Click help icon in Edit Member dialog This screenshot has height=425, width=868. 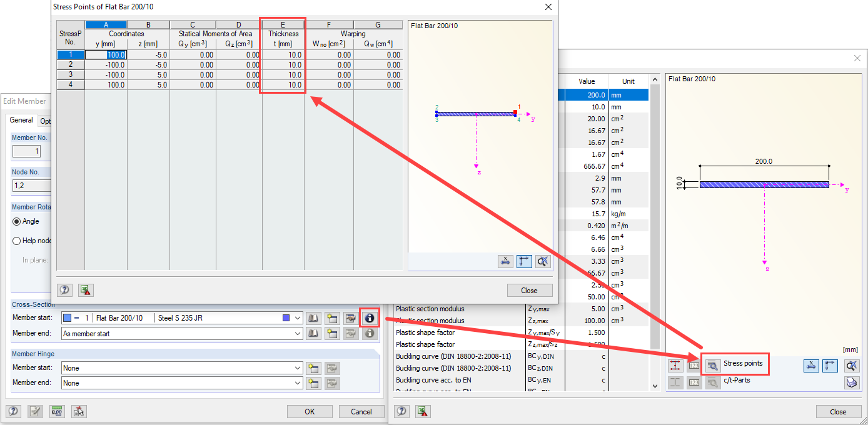coord(13,411)
